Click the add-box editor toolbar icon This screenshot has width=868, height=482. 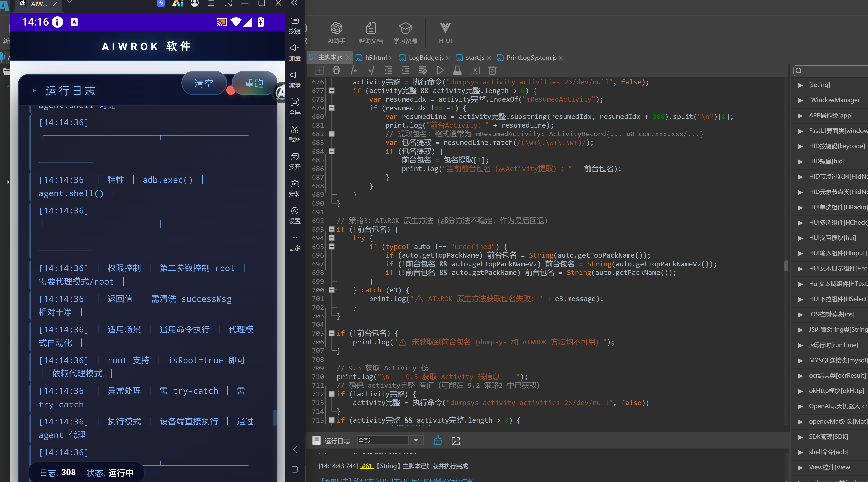point(319,70)
